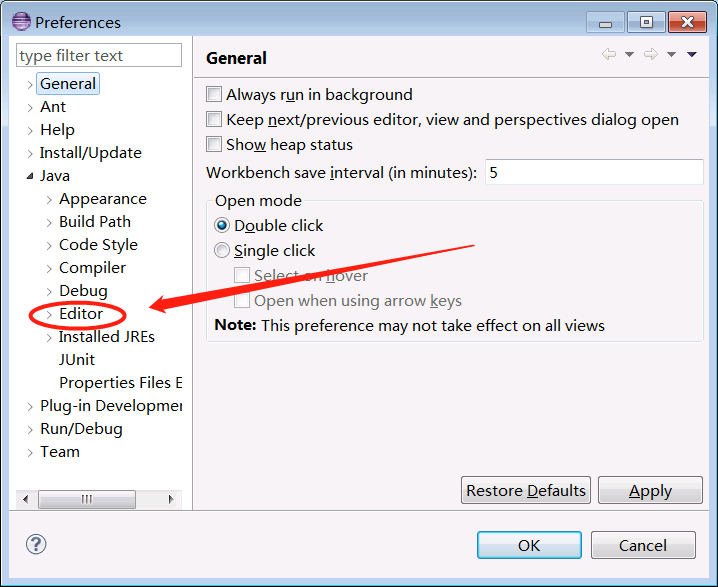
Task: Open the preference page view menu arrow
Action: [692, 55]
